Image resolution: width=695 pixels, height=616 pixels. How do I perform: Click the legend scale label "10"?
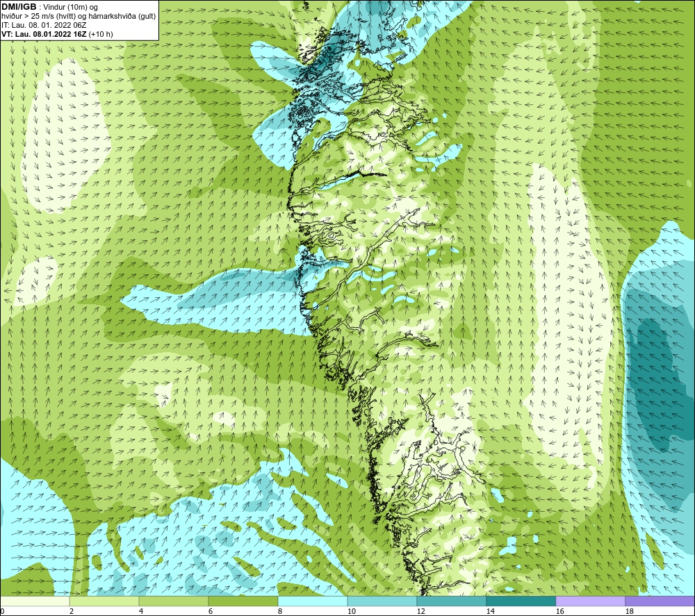pyautogui.click(x=351, y=612)
